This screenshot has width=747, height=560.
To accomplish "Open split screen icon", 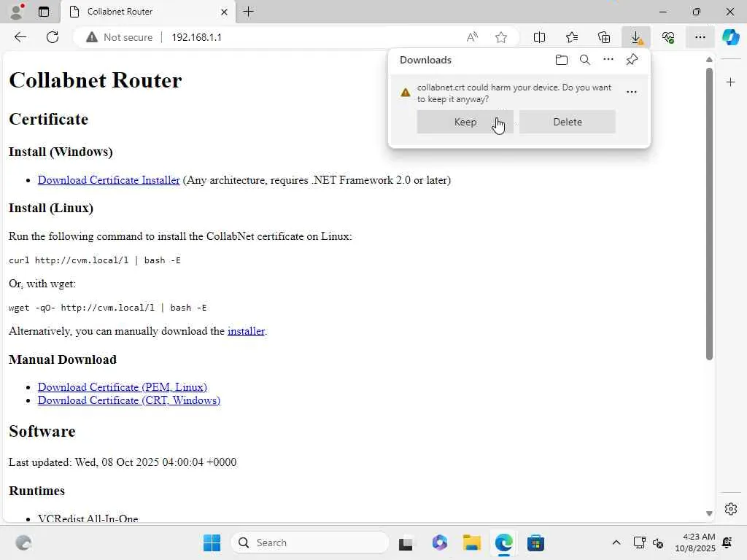I will point(539,37).
